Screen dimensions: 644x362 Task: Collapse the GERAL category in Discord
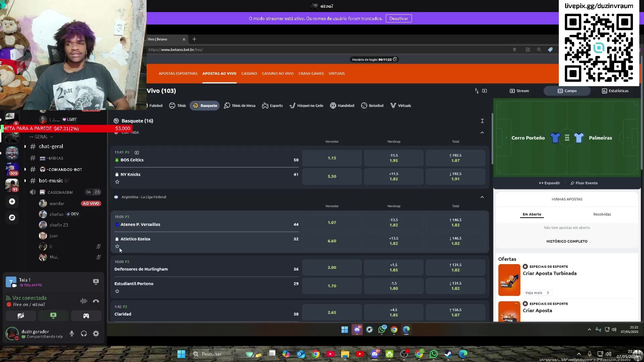(41, 137)
